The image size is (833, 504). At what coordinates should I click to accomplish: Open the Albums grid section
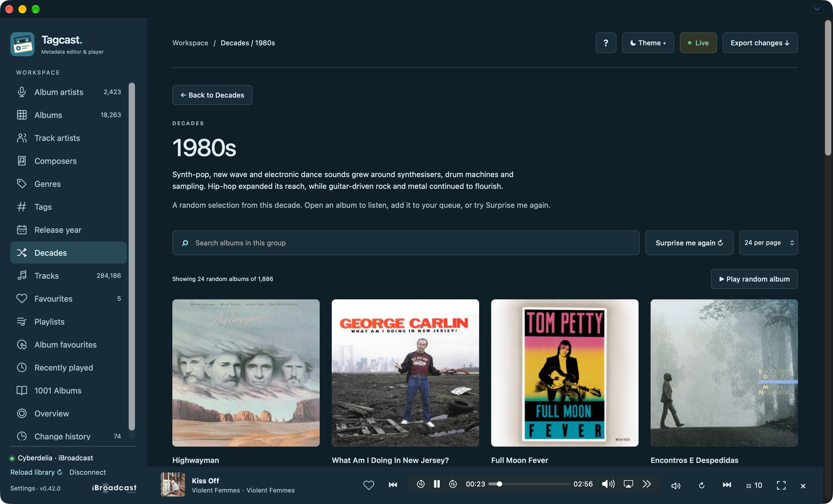point(69,115)
